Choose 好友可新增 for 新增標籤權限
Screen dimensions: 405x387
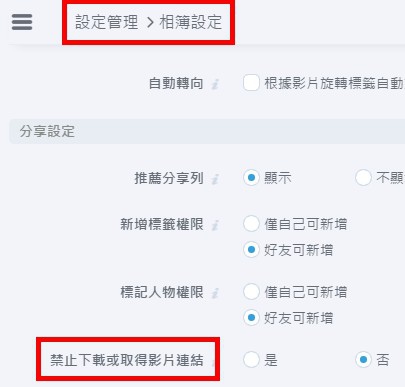pos(251,249)
